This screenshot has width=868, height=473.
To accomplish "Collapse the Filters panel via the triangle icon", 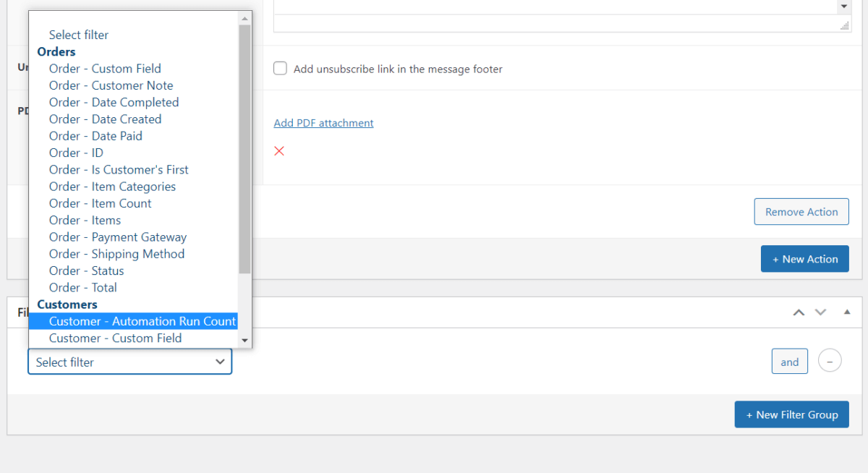I will click(x=846, y=312).
